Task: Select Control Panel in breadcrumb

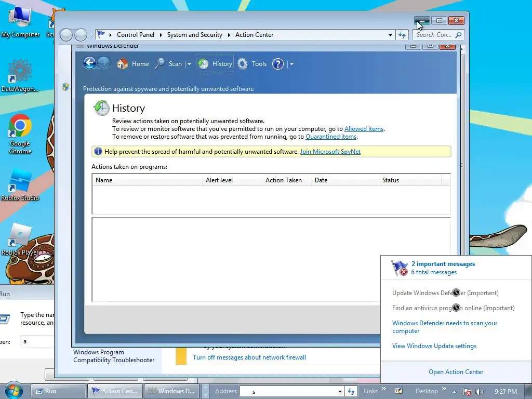Action: [x=136, y=35]
